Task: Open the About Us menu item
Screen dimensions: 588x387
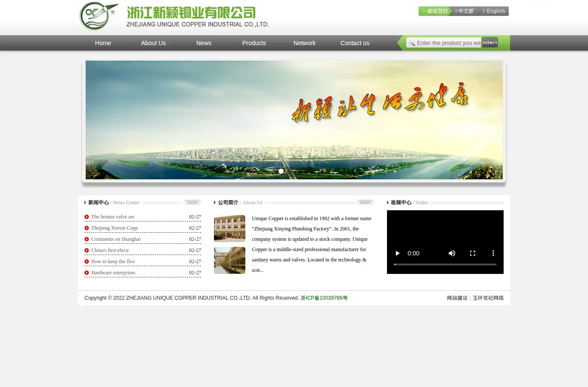Action: (x=153, y=43)
